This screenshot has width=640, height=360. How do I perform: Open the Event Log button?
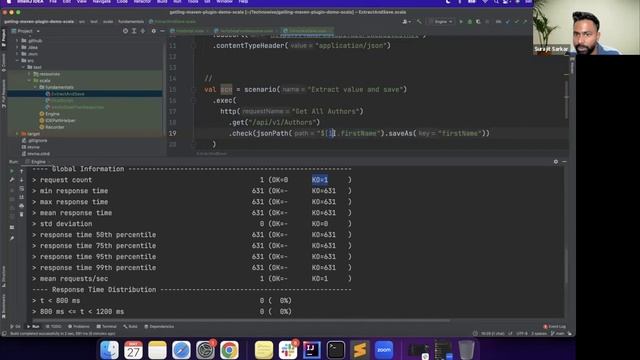tap(555, 327)
